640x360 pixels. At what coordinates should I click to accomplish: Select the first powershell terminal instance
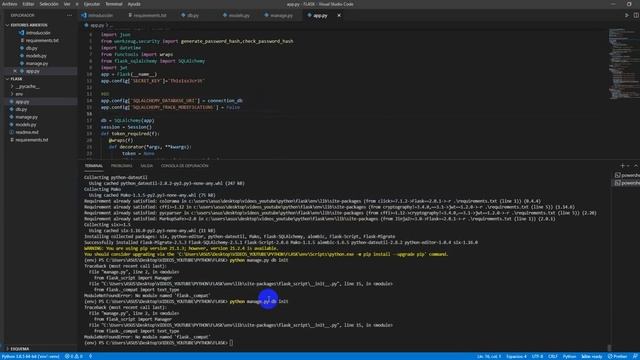[x=627, y=176]
